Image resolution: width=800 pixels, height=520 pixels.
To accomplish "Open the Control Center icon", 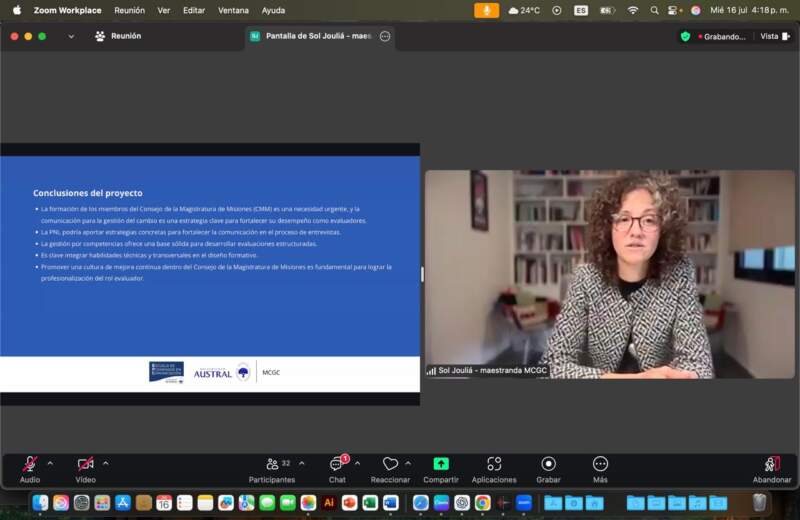I will point(673,10).
